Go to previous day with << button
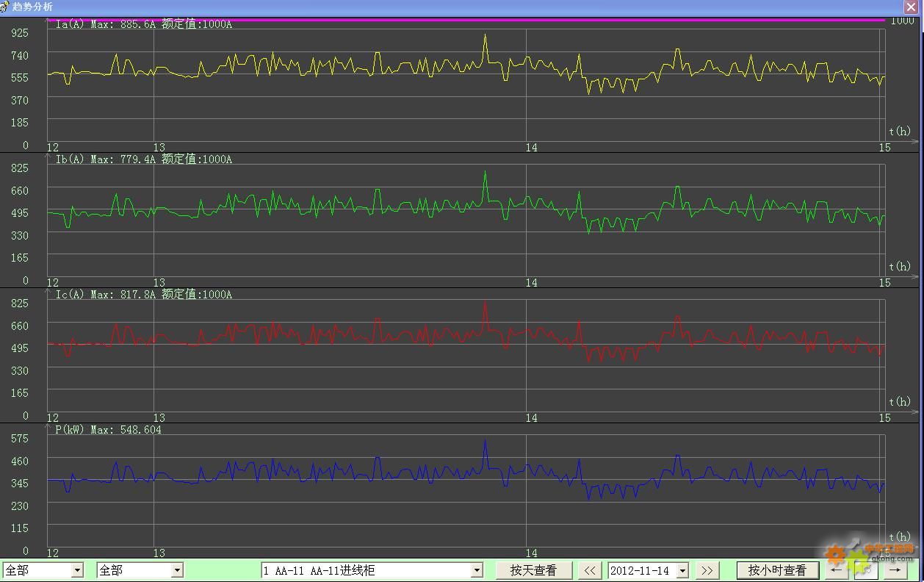This screenshot has width=924, height=582. click(589, 570)
